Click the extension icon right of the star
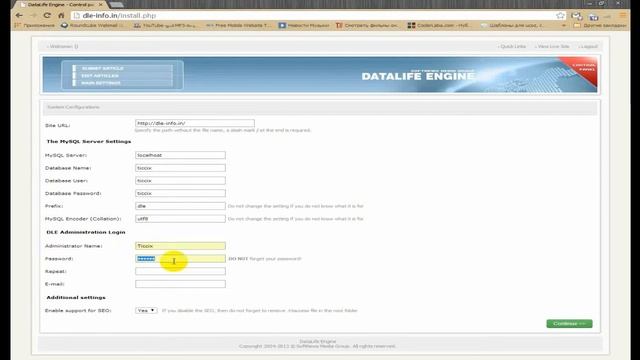 coord(577,16)
